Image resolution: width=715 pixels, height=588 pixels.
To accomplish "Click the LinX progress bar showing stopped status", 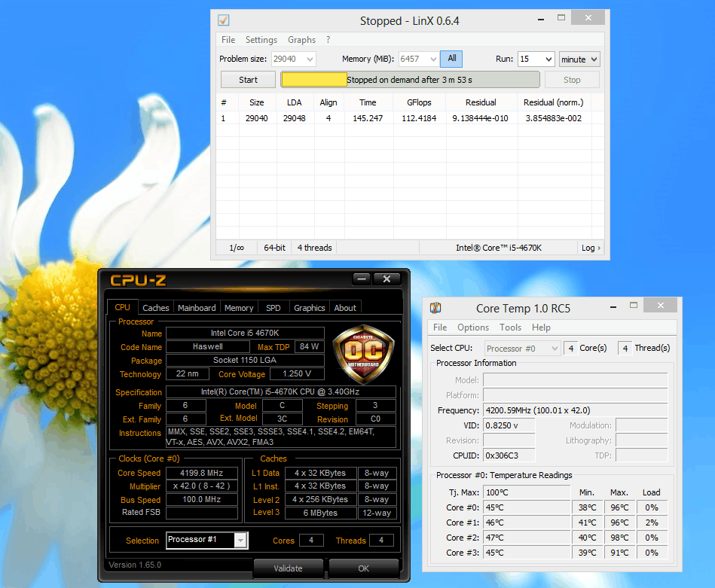I will [410, 80].
